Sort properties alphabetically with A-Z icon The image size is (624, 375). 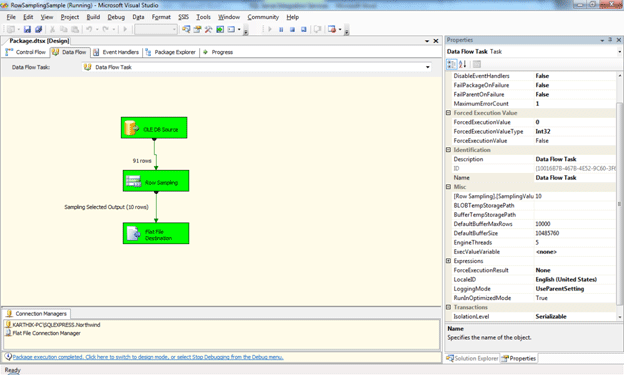[x=462, y=64]
